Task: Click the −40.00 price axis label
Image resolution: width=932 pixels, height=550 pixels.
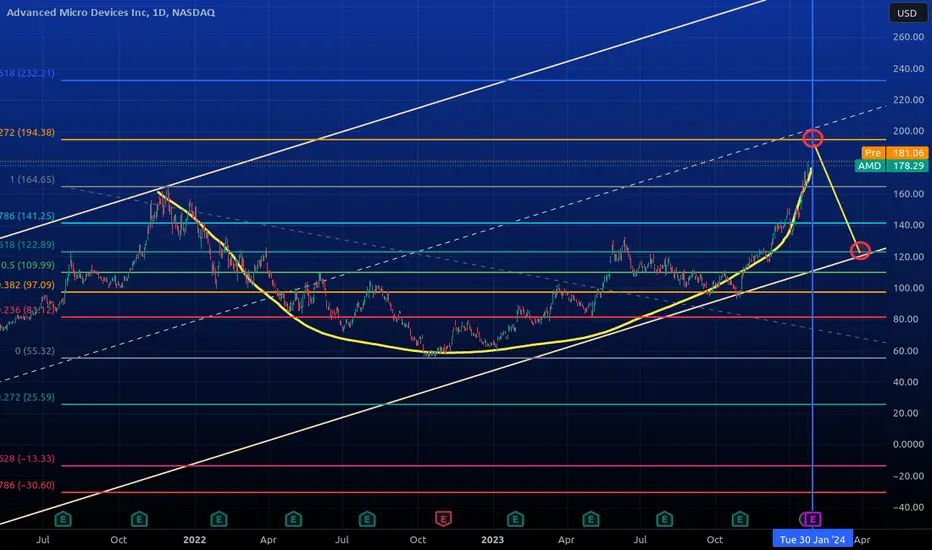Action: pos(908,507)
